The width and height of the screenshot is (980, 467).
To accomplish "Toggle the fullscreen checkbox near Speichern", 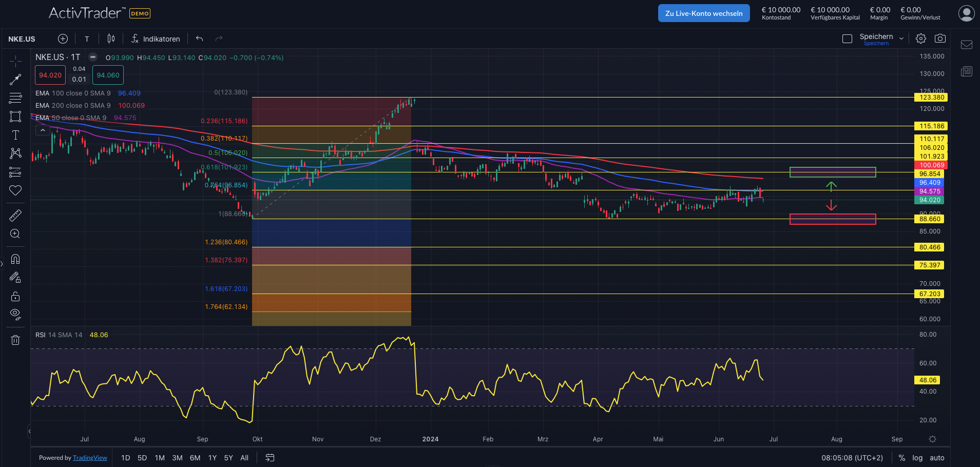I will [x=847, y=39].
